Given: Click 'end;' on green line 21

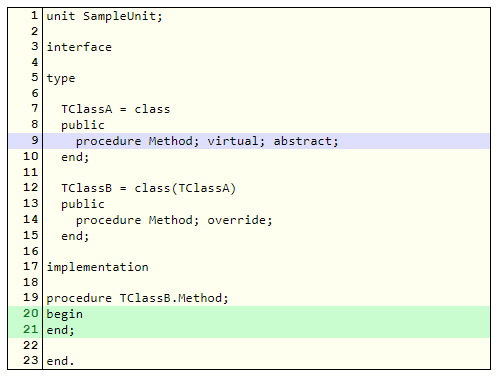Looking at the screenshot, I should click(60, 330).
